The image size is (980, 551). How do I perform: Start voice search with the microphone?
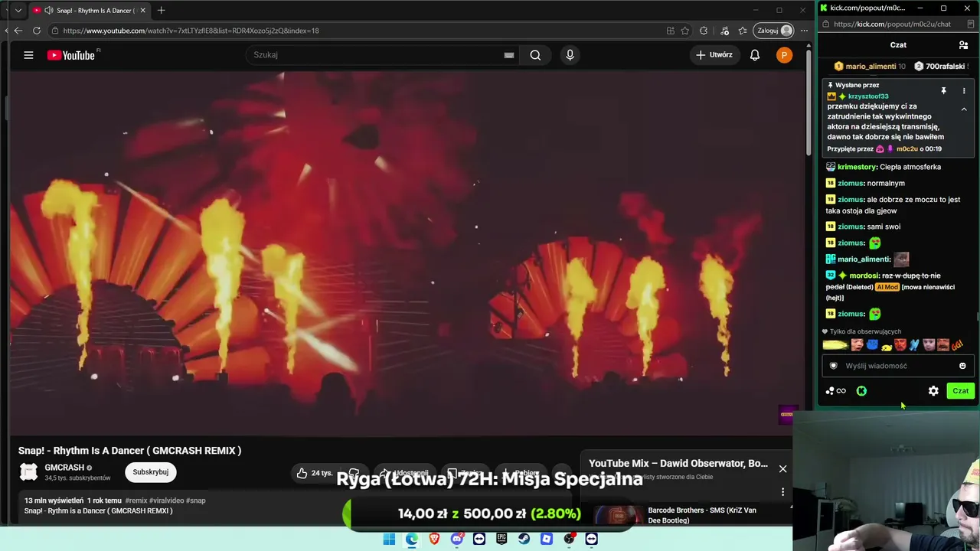click(x=570, y=55)
